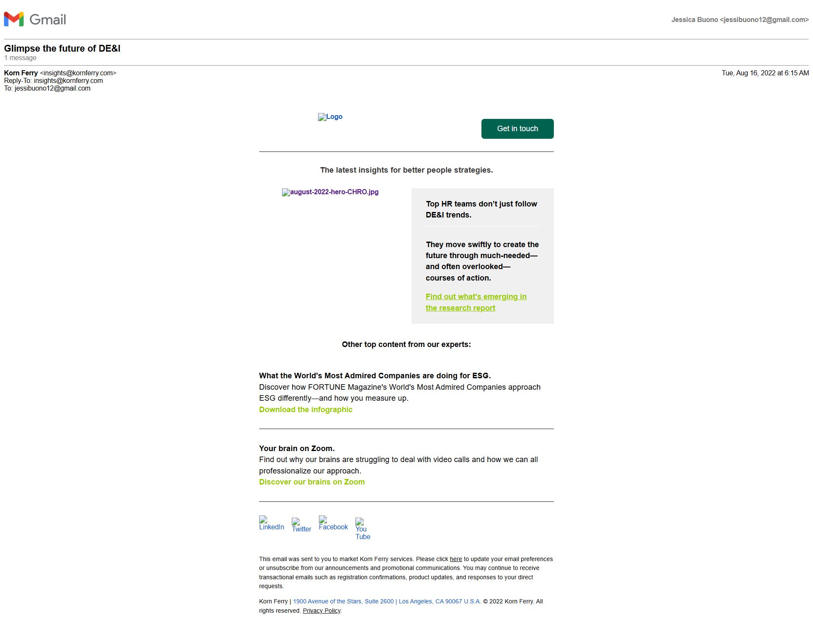The height and width of the screenshot is (644, 813).
Task: Click the august-2022-hero-CHRO.jpg image
Action: tap(330, 192)
